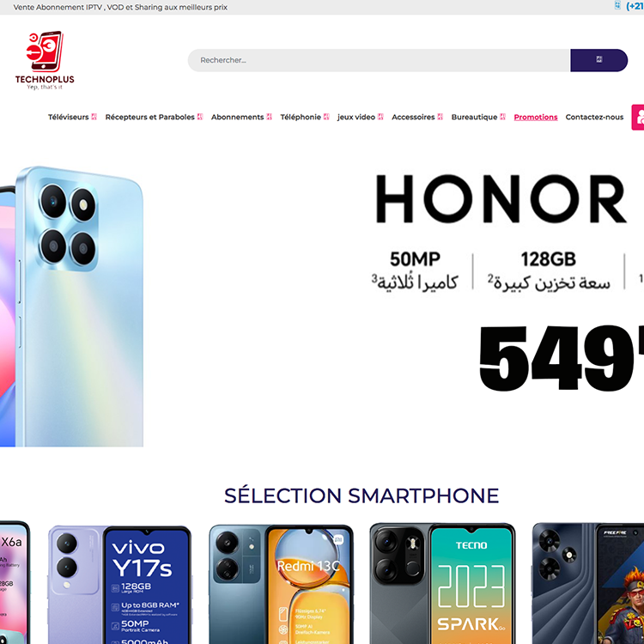Focus the Rechercher search field
644x644 pixels.
coord(379,60)
